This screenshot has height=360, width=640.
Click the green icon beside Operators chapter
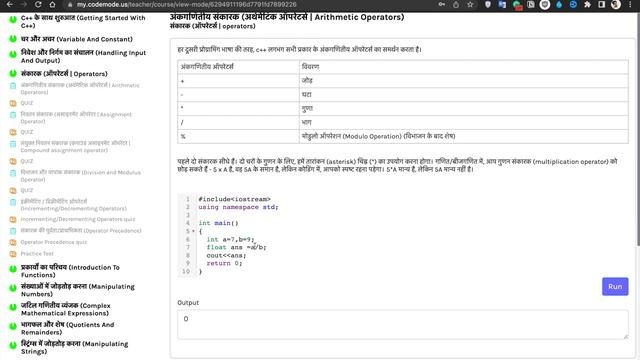point(13,73)
